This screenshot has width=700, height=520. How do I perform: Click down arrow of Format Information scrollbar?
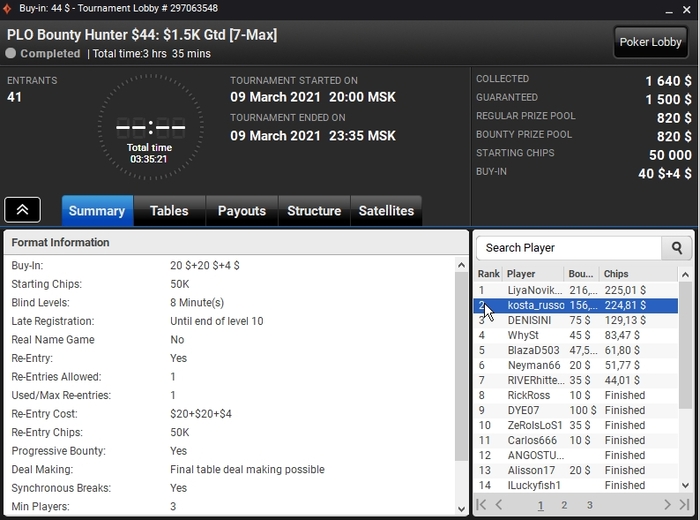point(461,509)
